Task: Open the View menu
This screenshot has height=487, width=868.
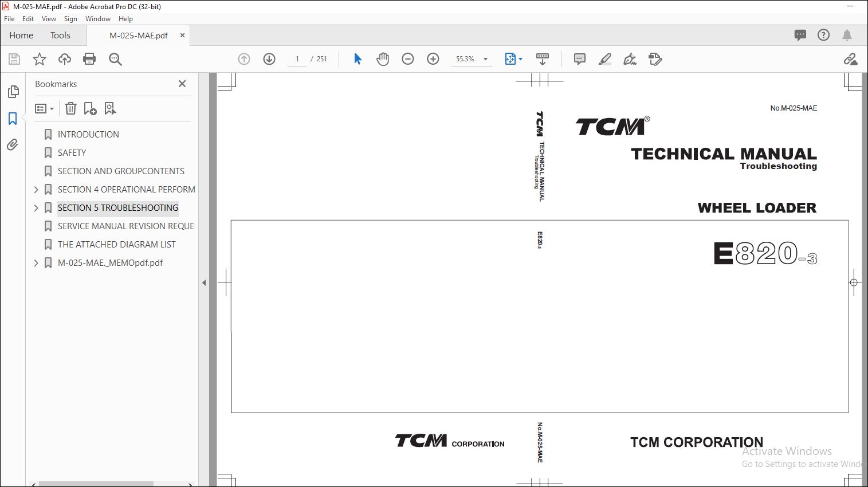Action: pos(49,19)
